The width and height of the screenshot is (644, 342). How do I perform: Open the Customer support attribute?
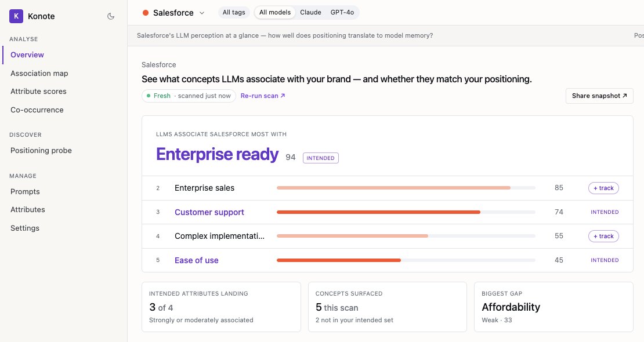209,212
